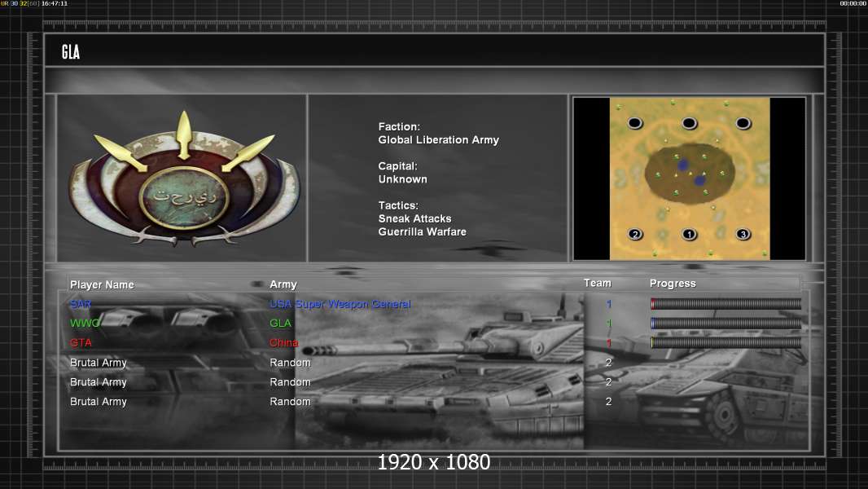Image resolution: width=868 pixels, height=489 pixels.
Task: Click the Player Name column header
Action: 102,284
